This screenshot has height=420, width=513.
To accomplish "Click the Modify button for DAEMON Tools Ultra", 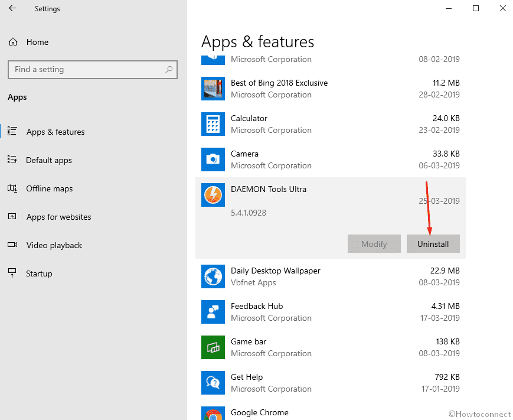I will [x=374, y=243].
